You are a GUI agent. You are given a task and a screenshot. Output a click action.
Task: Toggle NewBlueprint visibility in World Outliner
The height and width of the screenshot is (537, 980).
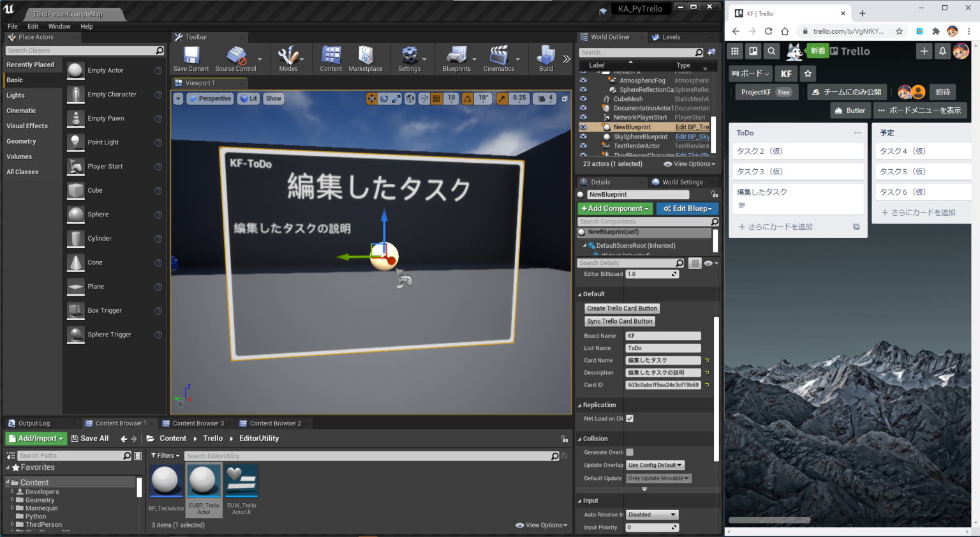(x=583, y=126)
